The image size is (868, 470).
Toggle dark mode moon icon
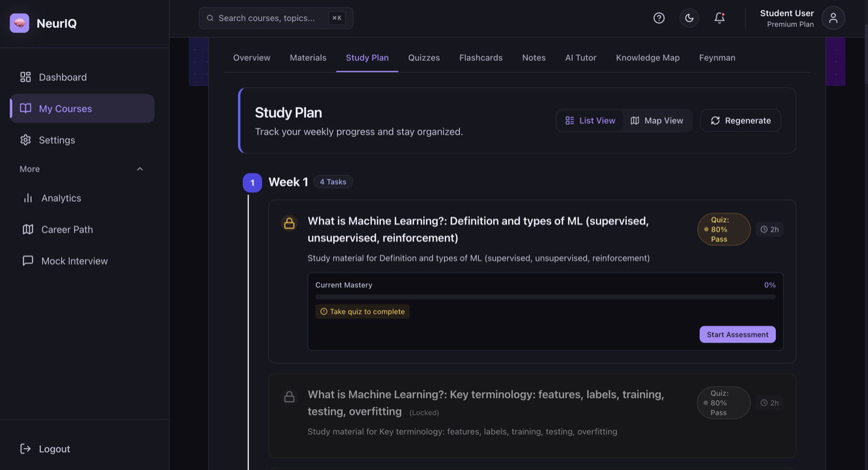coord(689,18)
